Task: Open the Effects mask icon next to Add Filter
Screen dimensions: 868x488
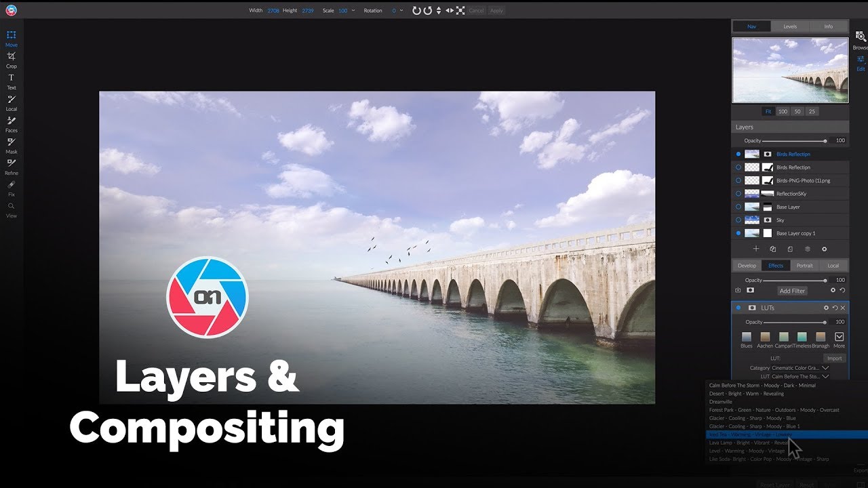Action: point(750,290)
